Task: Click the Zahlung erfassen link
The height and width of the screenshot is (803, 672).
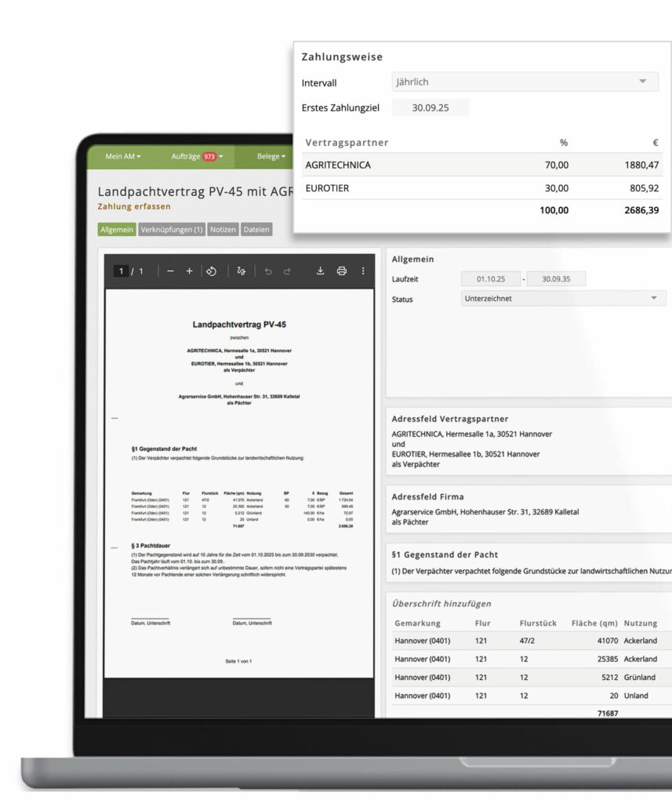Action: point(133,207)
